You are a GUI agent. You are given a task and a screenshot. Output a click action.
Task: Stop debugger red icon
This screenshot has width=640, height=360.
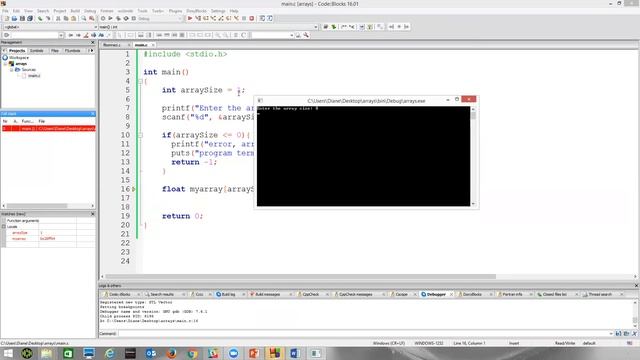pos(252,18)
